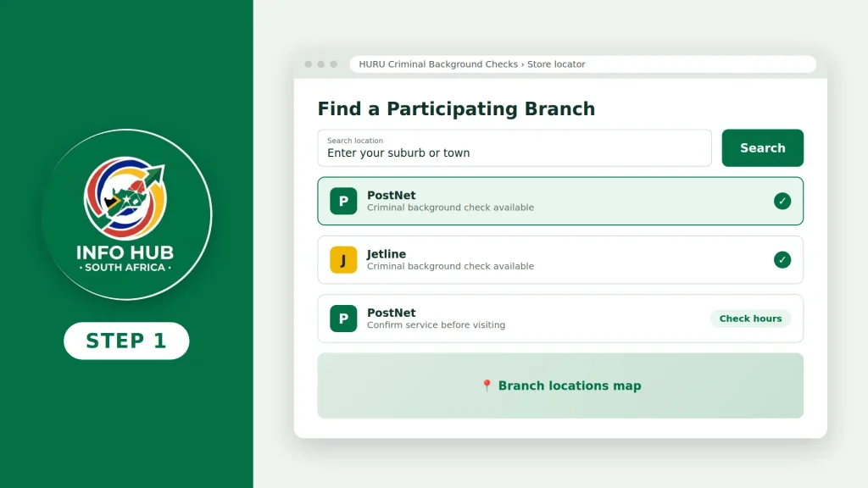Viewport: 868px width, 488px height.
Task: Focus the suburb or town search field
Action: [515, 147]
